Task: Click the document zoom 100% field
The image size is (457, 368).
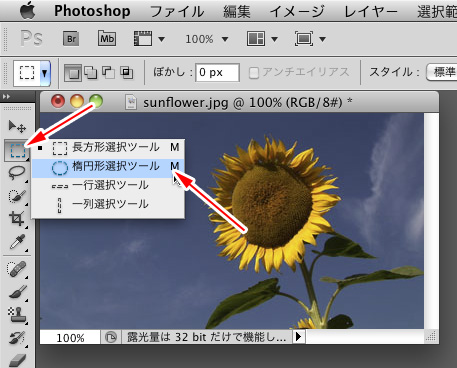Action: (70, 337)
